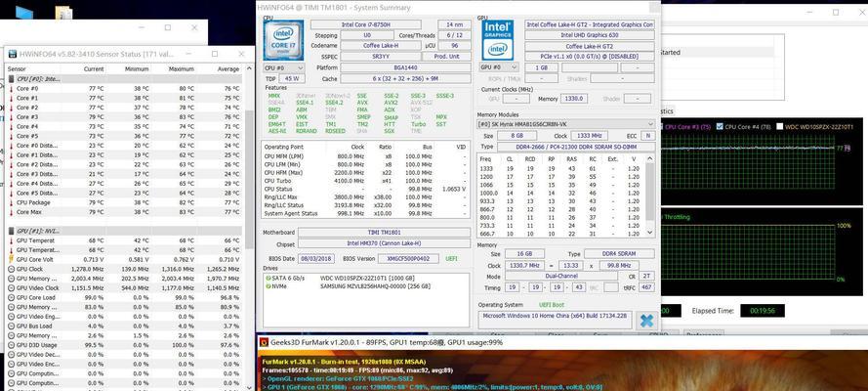Select the 666.7 frequency memory timing row
The image size is (868, 391).
pyautogui.click(x=561, y=234)
